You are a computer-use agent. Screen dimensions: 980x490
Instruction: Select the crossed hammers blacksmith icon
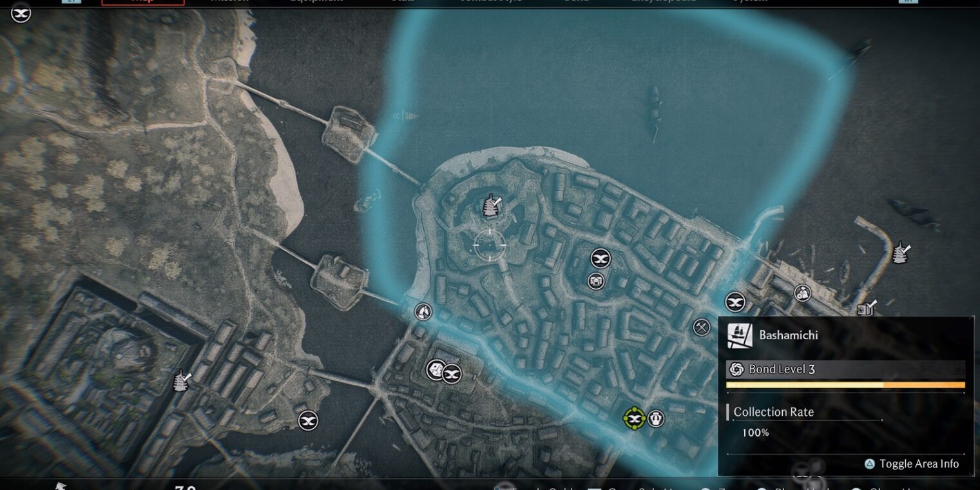click(x=701, y=327)
